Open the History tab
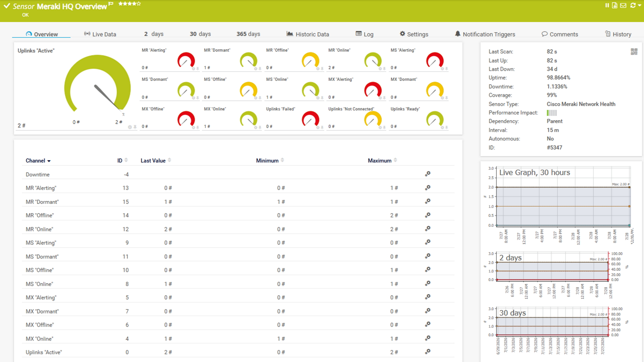This screenshot has height=362, width=644. tap(618, 34)
